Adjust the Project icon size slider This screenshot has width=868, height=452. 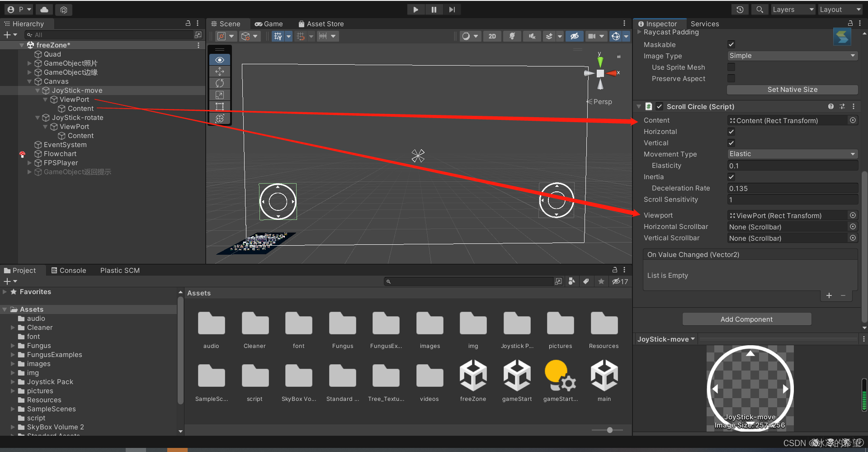click(x=609, y=430)
